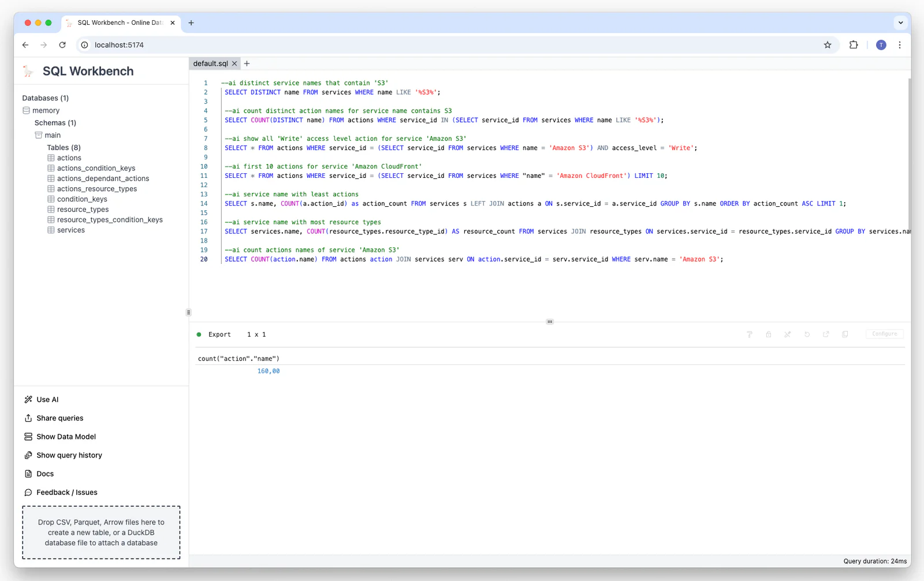Click the pencil-ruler icon in results toolbar
The image size is (924, 581).
click(x=788, y=334)
